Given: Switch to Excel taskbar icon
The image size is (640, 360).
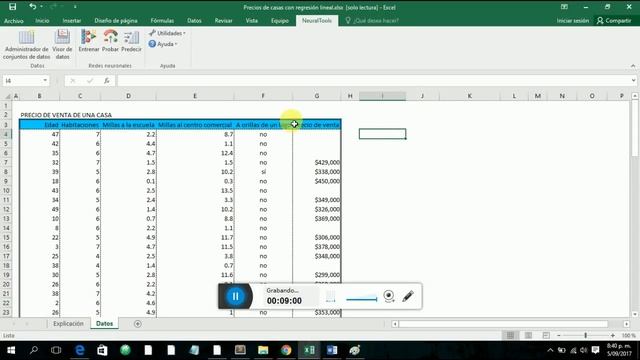Looking at the screenshot, I should pos(309,350).
